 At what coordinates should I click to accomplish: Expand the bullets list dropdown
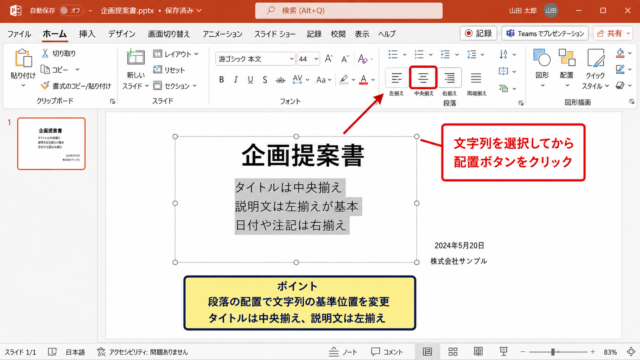[404, 54]
